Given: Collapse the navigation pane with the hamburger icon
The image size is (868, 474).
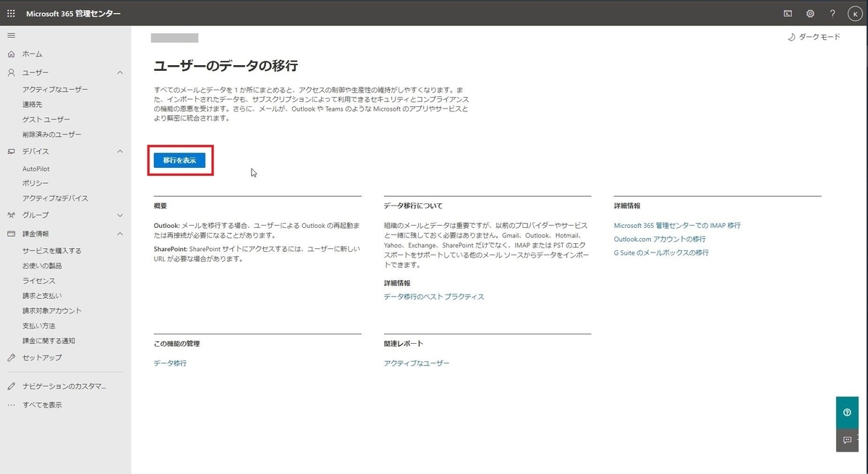Looking at the screenshot, I should pos(11,35).
